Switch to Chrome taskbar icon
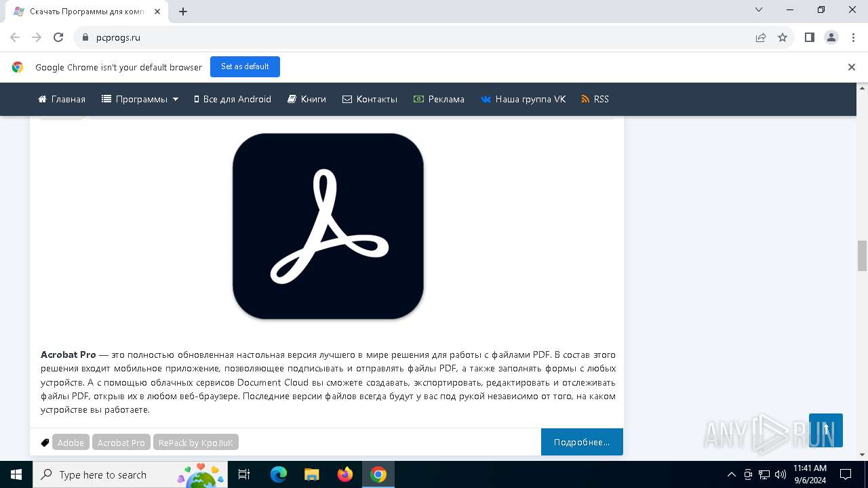The height and width of the screenshot is (488, 868). (378, 474)
